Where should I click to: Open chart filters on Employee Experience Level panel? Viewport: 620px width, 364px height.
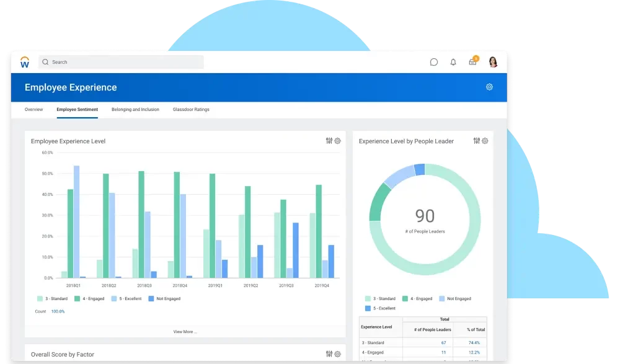328,141
